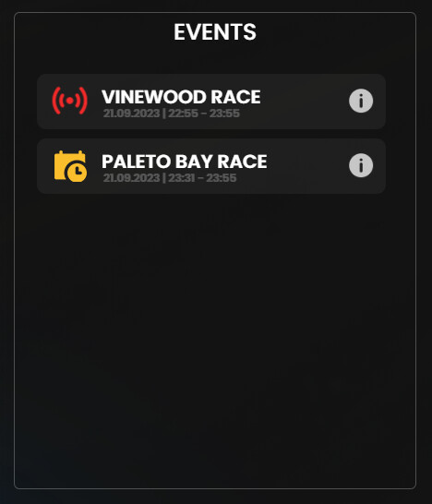The height and width of the screenshot is (504, 432).
Task: Click the word PALETO in second event
Action: point(136,162)
